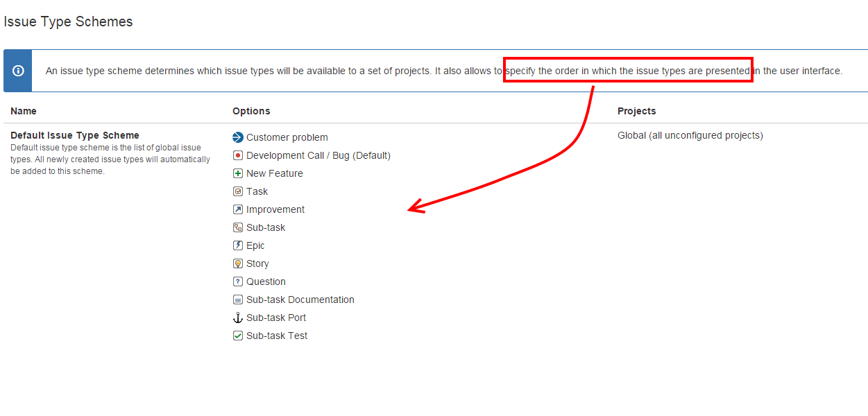Click the Customer problem issue type label
The width and height of the screenshot is (868, 416).
(287, 137)
